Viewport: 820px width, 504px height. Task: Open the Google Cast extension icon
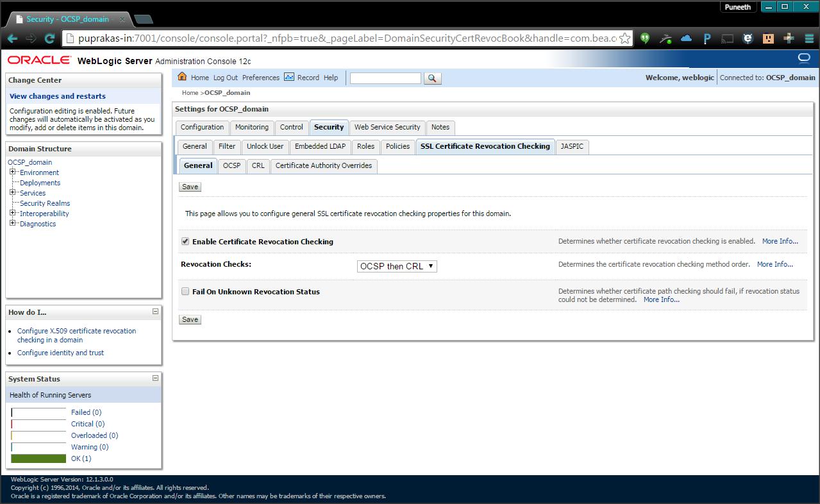(x=727, y=38)
